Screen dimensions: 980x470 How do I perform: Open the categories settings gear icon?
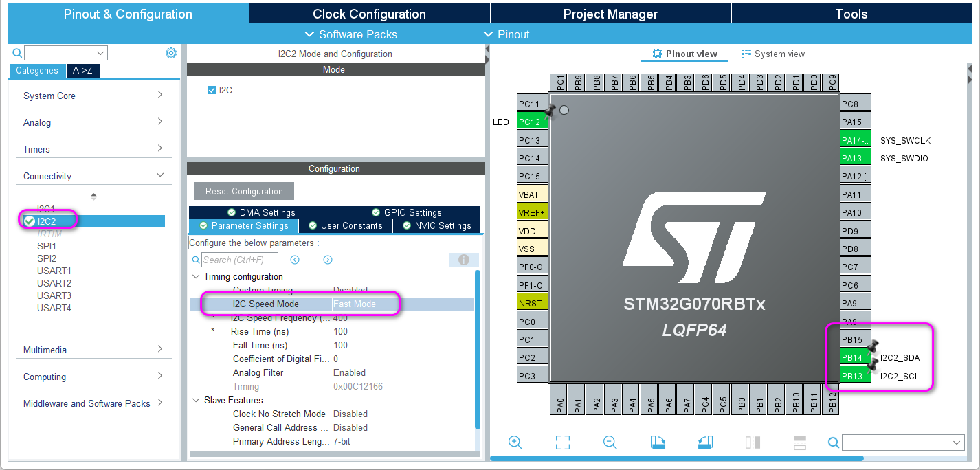(x=171, y=53)
